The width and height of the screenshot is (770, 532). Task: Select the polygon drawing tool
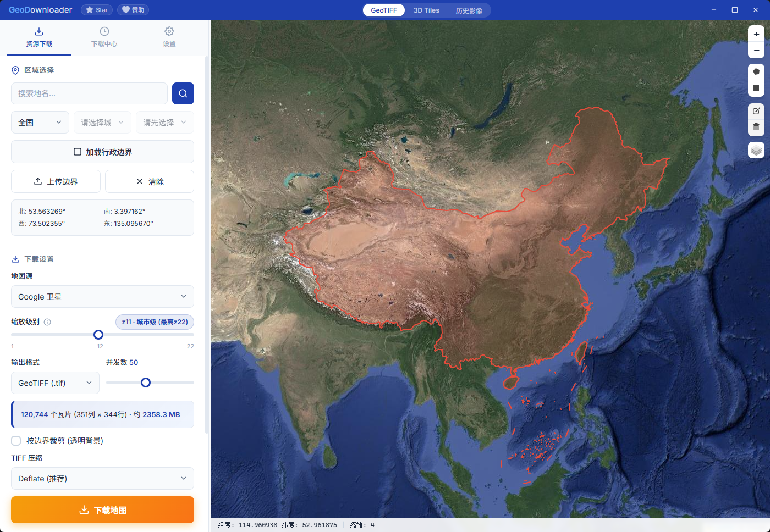756,71
